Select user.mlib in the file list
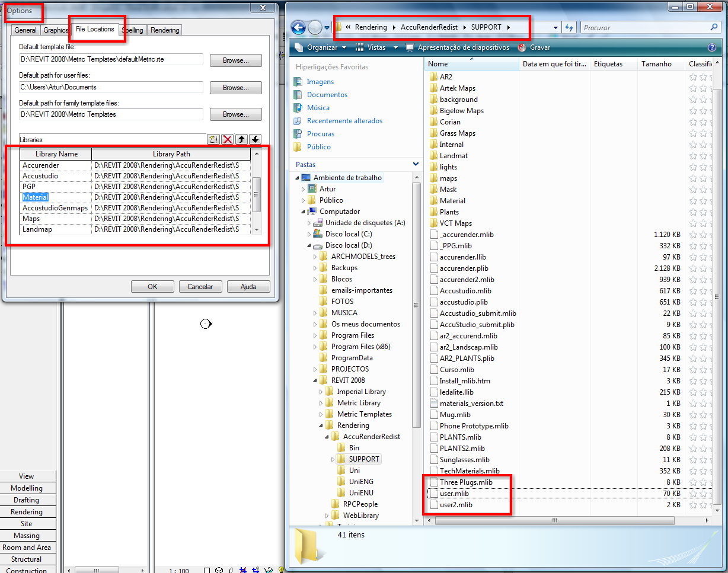Viewport: 728px width, 573px height. [454, 494]
